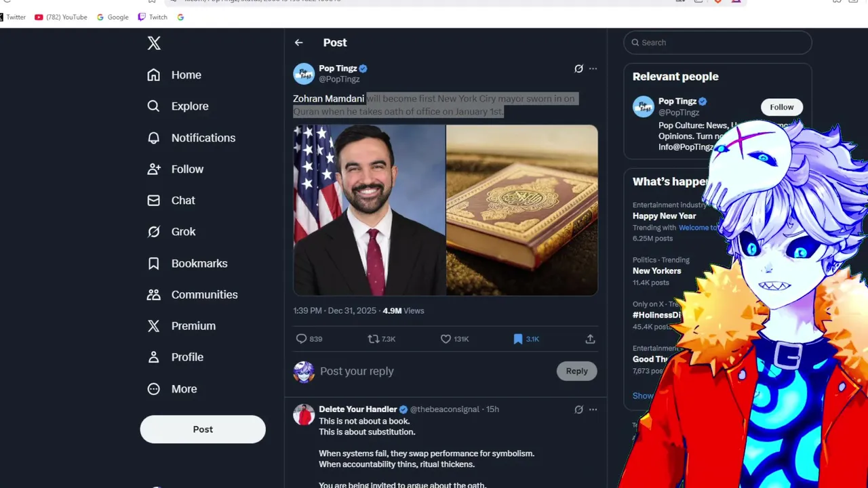Click the Search field

(717, 42)
